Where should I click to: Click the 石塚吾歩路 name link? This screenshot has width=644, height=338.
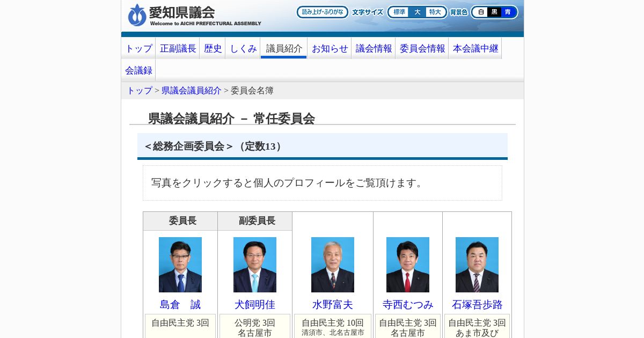pyautogui.click(x=477, y=305)
